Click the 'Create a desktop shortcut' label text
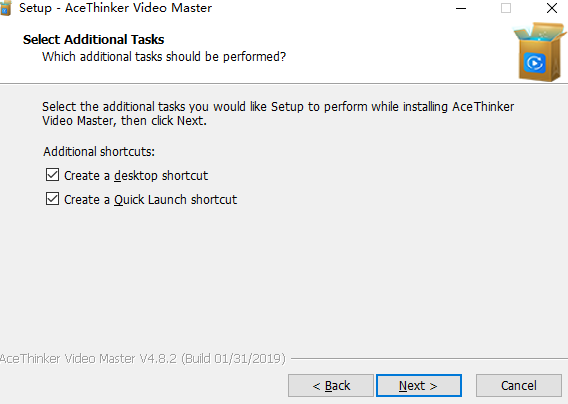 coord(136,176)
